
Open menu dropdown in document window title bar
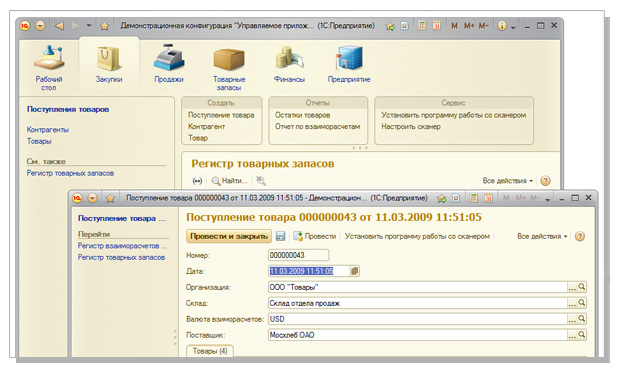(93, 198)
